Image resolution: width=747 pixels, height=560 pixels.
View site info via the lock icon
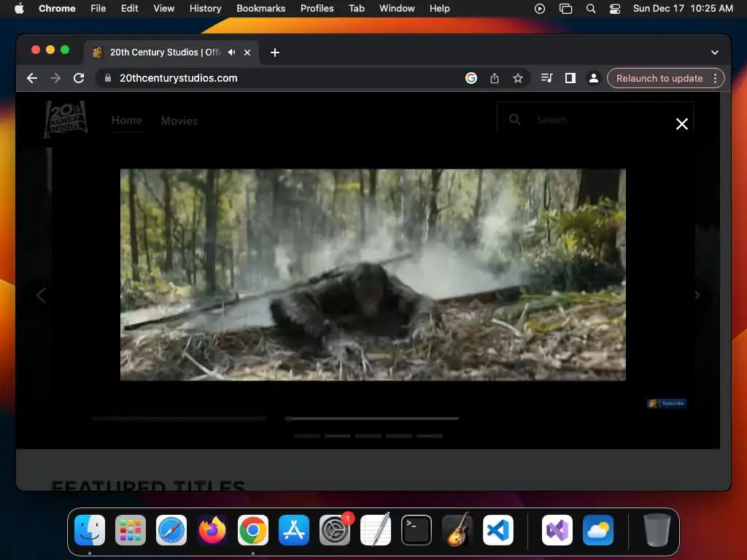tap(108, 78)
